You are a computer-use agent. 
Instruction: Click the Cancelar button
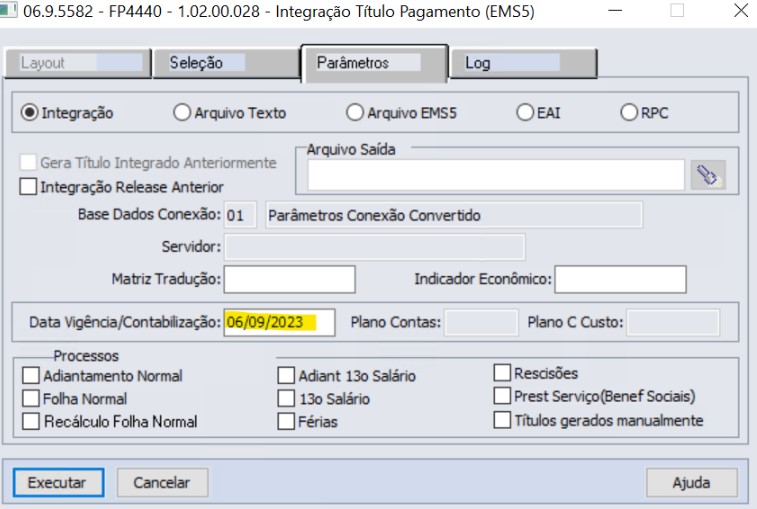point(162,482)
